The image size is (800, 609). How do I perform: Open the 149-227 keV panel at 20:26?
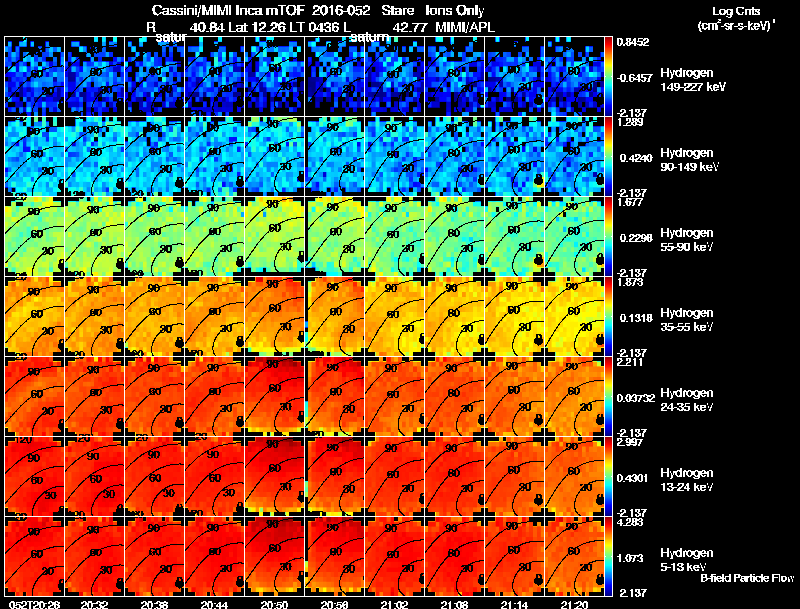tap(34, 77)
